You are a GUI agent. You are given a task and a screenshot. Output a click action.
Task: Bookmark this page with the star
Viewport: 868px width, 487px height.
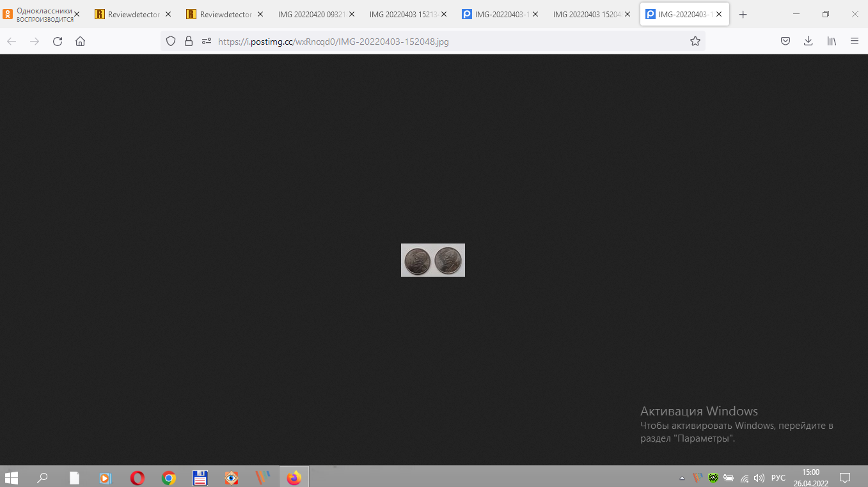click(x=695, y=42)
